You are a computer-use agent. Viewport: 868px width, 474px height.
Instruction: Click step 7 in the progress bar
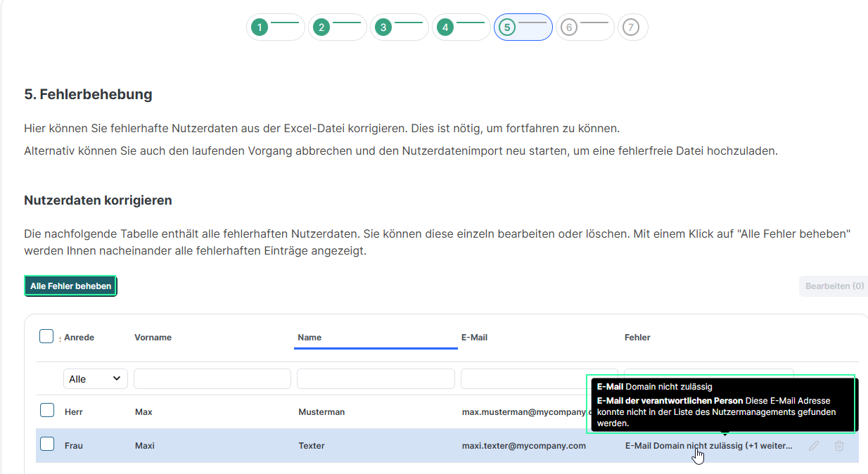pos(631,27)
